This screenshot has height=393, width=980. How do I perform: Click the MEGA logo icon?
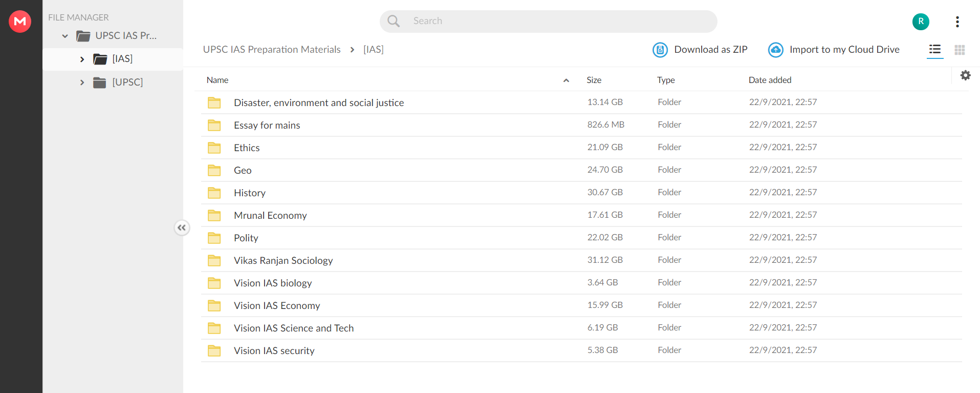(20, 22)
